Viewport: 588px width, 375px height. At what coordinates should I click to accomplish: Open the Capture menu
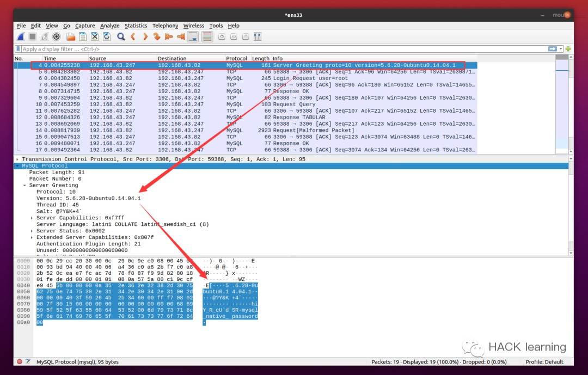(x=85, y=26)
